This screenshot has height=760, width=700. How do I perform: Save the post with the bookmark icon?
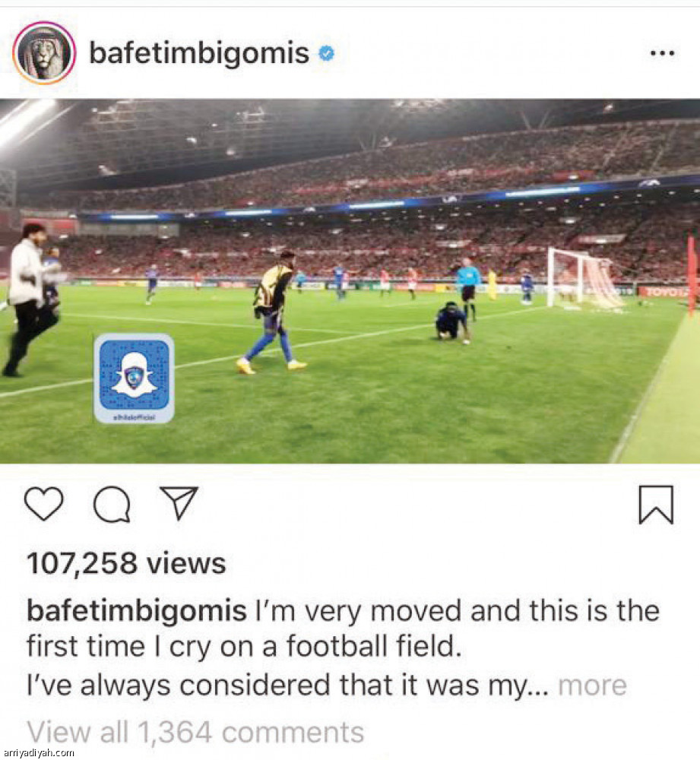click(x=656, y=505)
